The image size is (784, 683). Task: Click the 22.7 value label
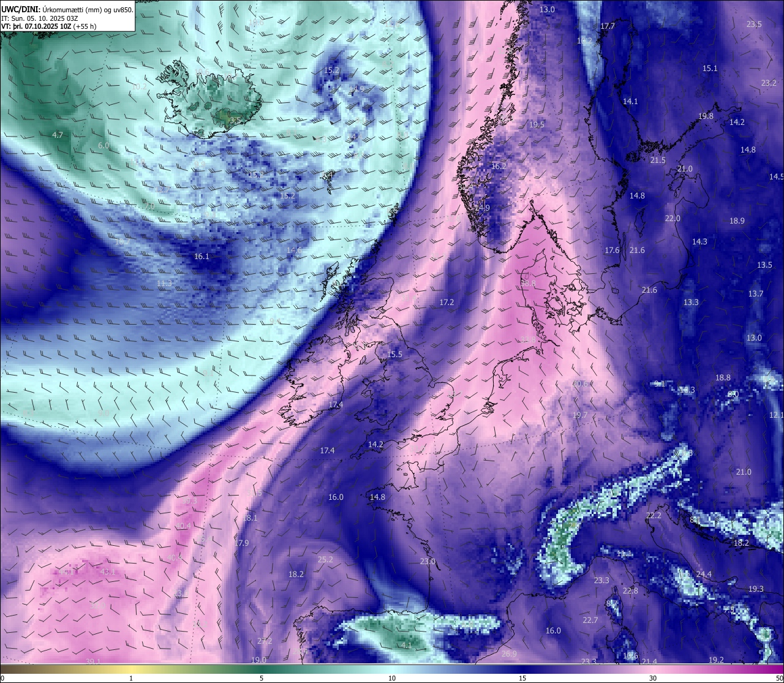590,620
